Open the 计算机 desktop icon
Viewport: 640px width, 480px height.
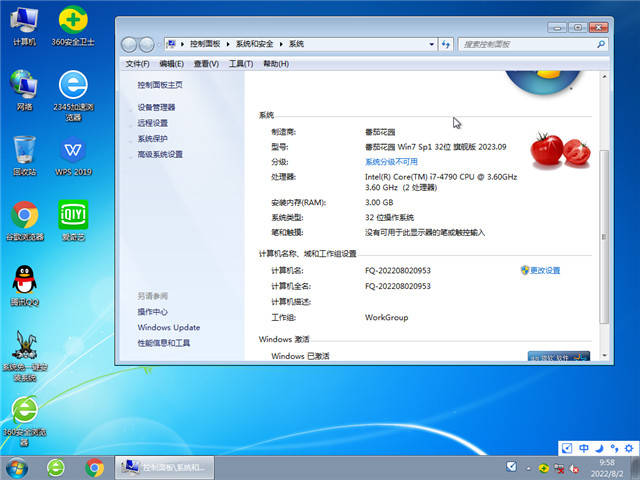[x=24, y=26]
